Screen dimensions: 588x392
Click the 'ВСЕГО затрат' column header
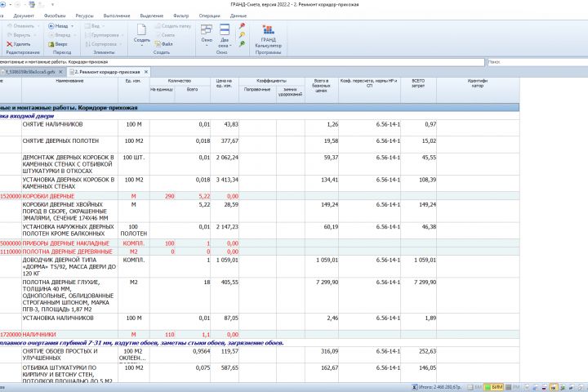418,90
